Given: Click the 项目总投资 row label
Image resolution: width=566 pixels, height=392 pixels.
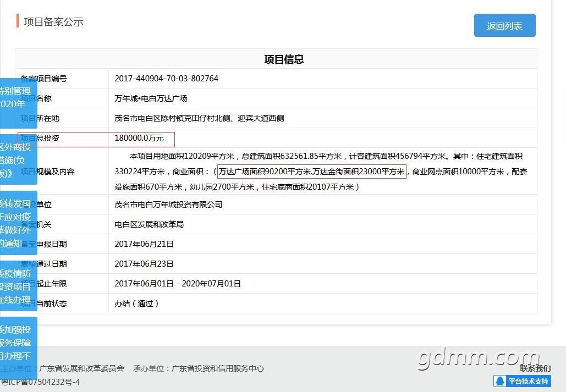Looking at the screenshot, I should pyautogui.click(x=40, y=138).
